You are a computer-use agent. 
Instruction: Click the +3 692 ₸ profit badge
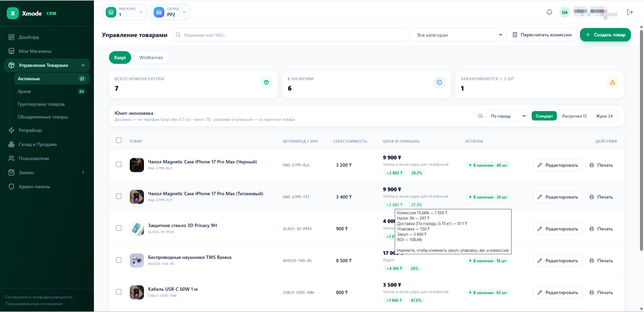tap(394, 205)
